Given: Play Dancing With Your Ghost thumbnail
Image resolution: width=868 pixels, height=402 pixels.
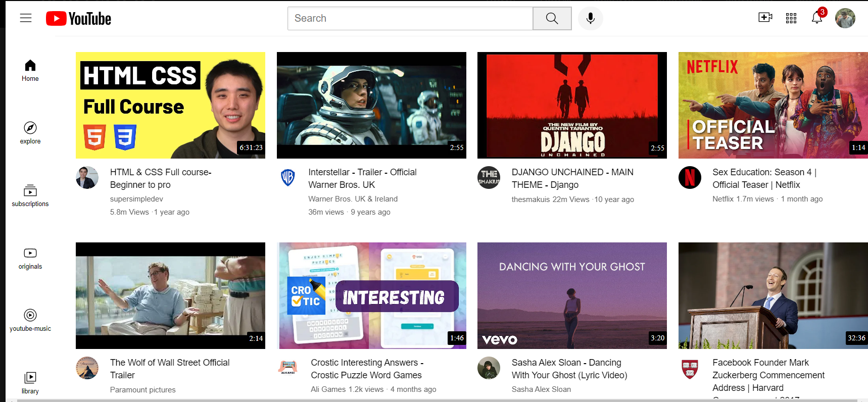Looking at the screenshot, I should pyautogui.click(x=572, y=295).
